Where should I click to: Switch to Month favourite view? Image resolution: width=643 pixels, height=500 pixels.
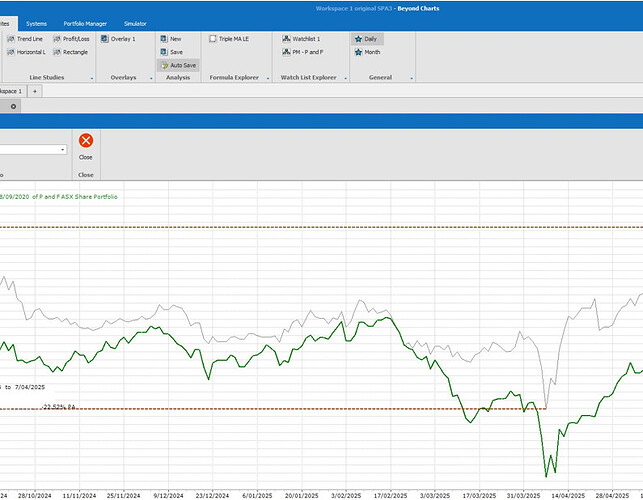[368, 52]
